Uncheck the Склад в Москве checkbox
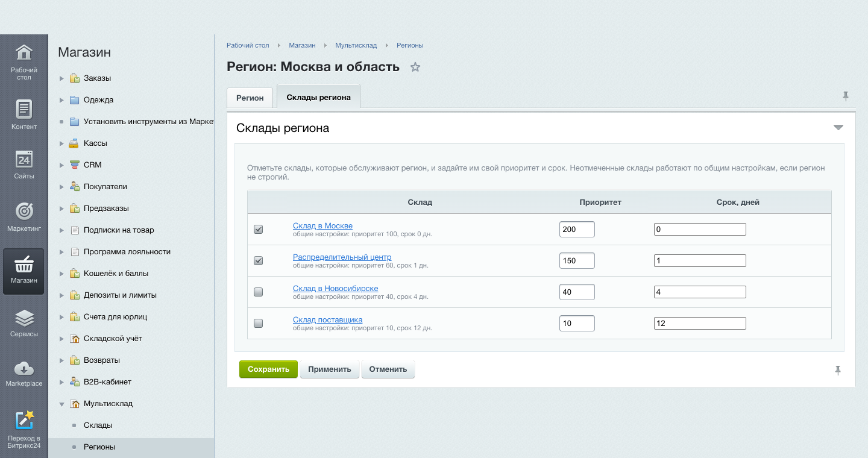 pyautogui.click(x=259, y=229)
